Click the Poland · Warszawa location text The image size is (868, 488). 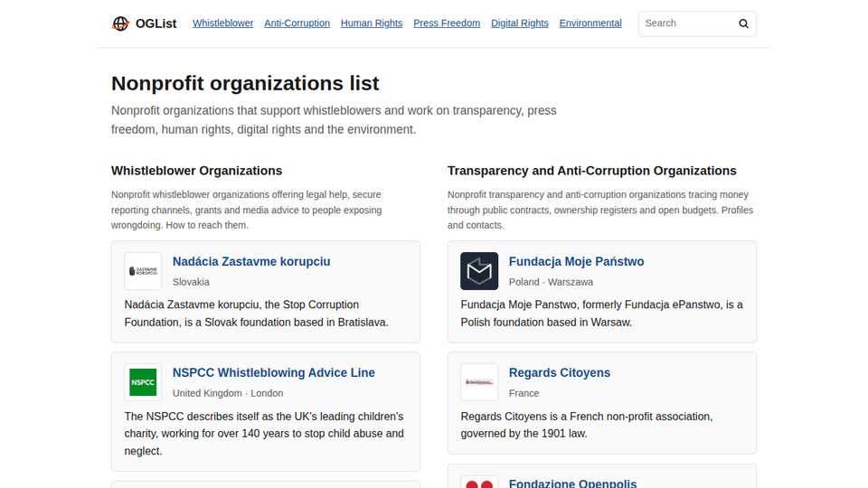coord(551,282)
